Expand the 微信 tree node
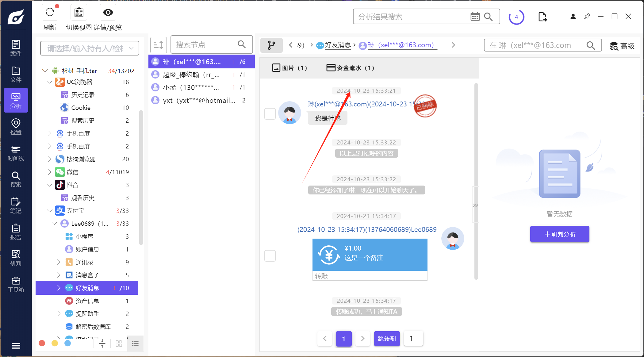 point(50,172)
